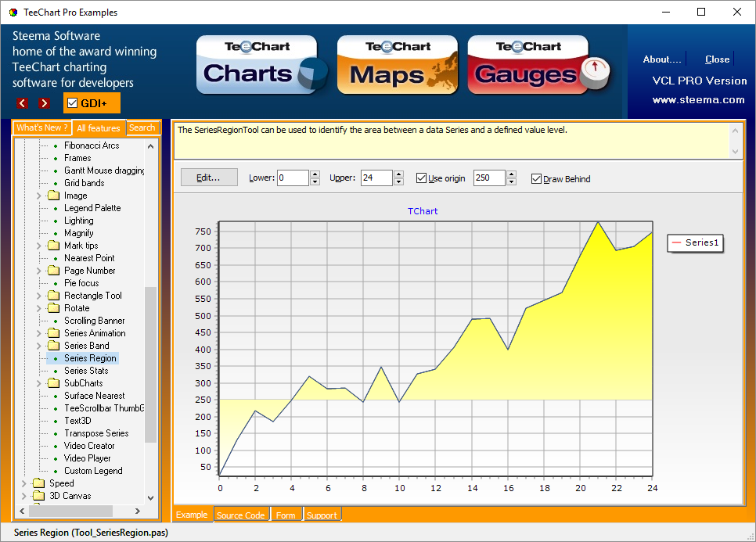Image resolution: width=756 pixels, height=542 pixels.
Task: Switch to the What's New ? tab
Action: click(42, 127)
